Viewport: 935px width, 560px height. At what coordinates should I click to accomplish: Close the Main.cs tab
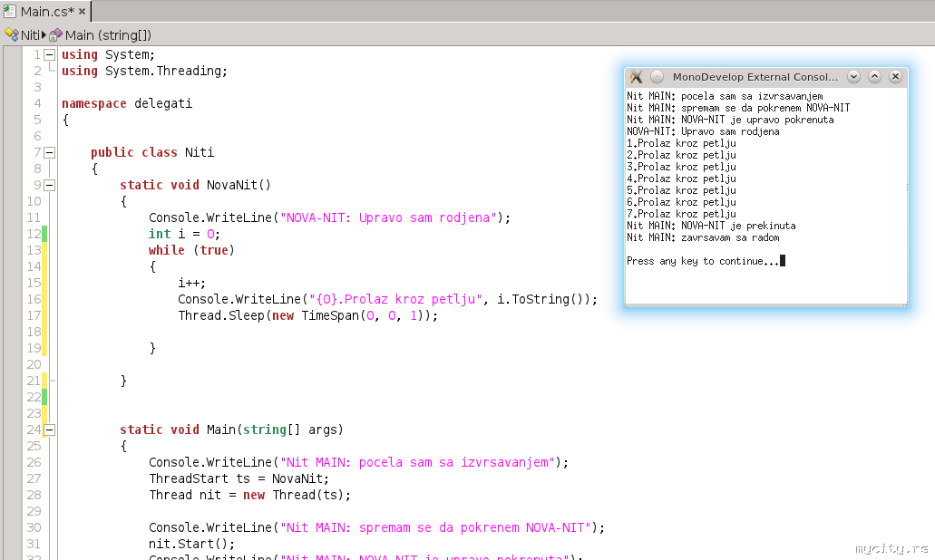[x=83, y=12]
